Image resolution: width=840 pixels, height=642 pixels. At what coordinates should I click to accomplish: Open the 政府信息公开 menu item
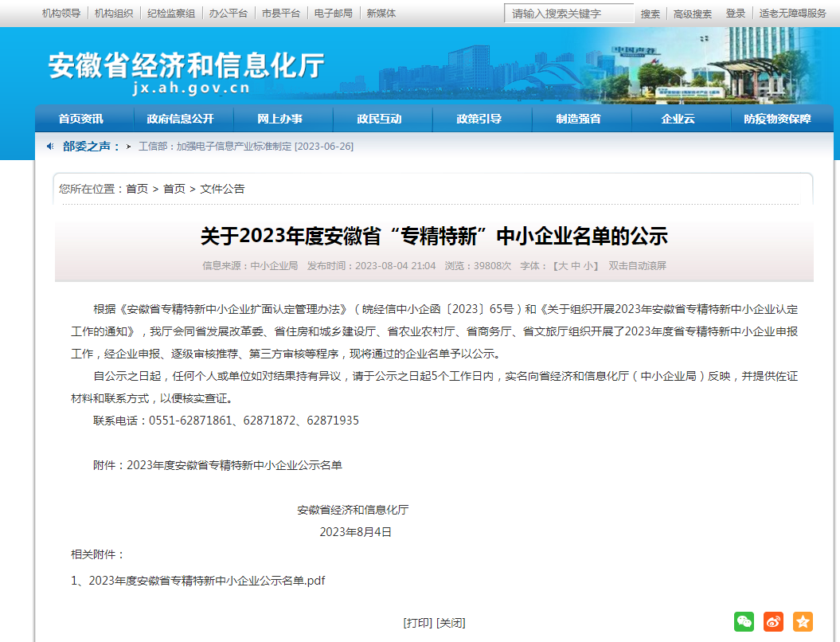pyautogui.click(x=180, y=119)
